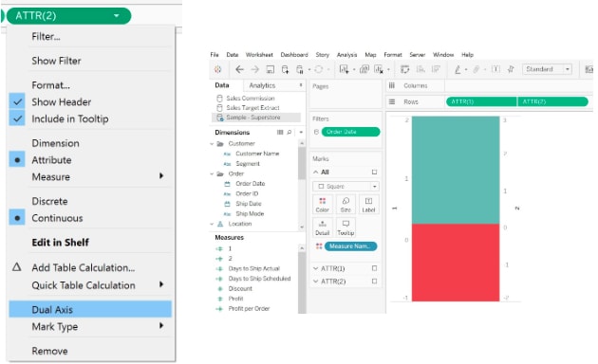Collapse the Order folder in Dimensions
Image resolution: width=598 pixels, height=364 pixels.
tap(212, 174)
